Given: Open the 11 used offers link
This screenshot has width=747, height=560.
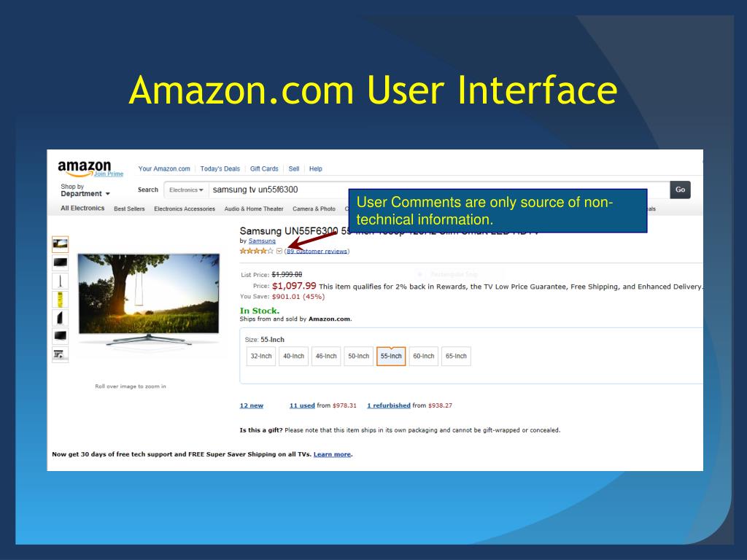Looking at the screenshot, I should [302, 405].
